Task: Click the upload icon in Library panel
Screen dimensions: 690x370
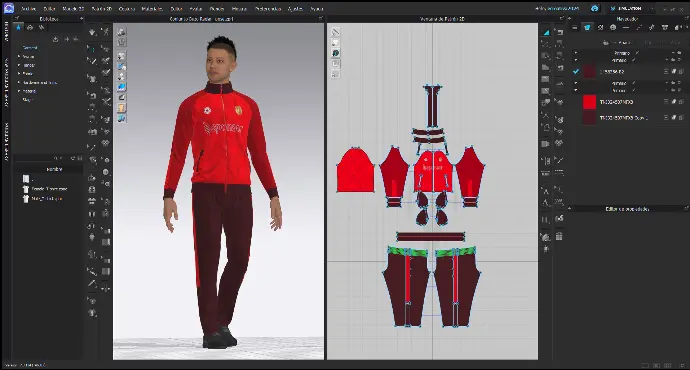Action: coord(55,39)
